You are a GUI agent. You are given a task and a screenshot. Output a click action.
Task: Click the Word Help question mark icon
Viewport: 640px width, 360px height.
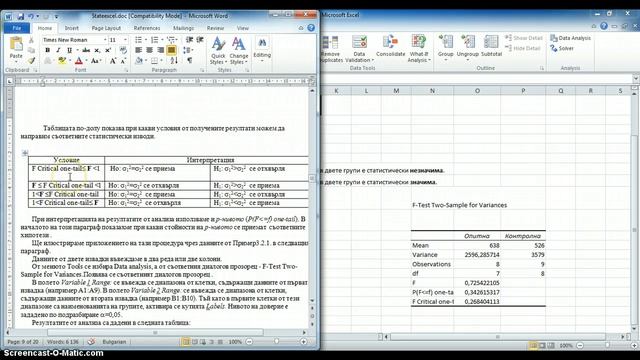[311, 28]
